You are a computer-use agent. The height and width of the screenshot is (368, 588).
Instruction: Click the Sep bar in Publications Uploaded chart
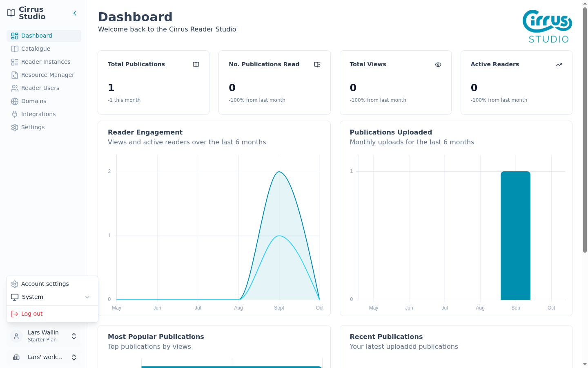click(515, 236)
